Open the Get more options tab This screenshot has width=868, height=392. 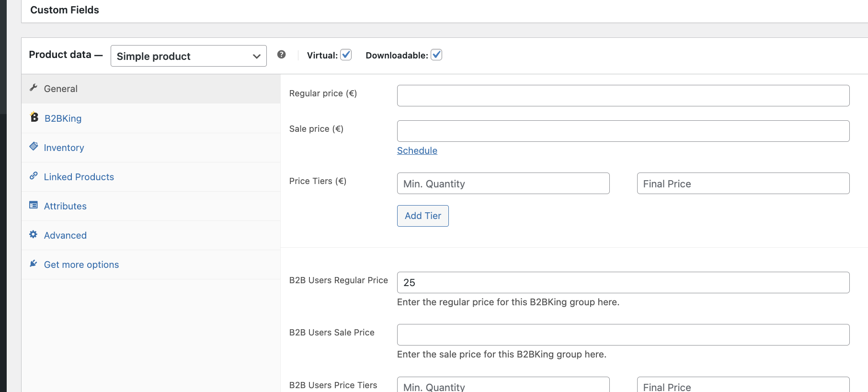pyautogui.click(x=151, y=265)
